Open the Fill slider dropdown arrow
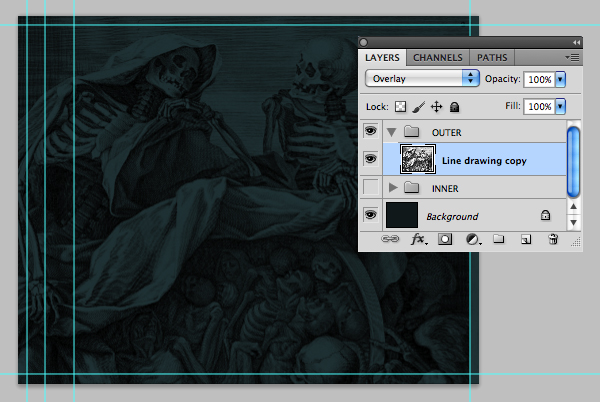The image size is (600, 402). point(560,106)
